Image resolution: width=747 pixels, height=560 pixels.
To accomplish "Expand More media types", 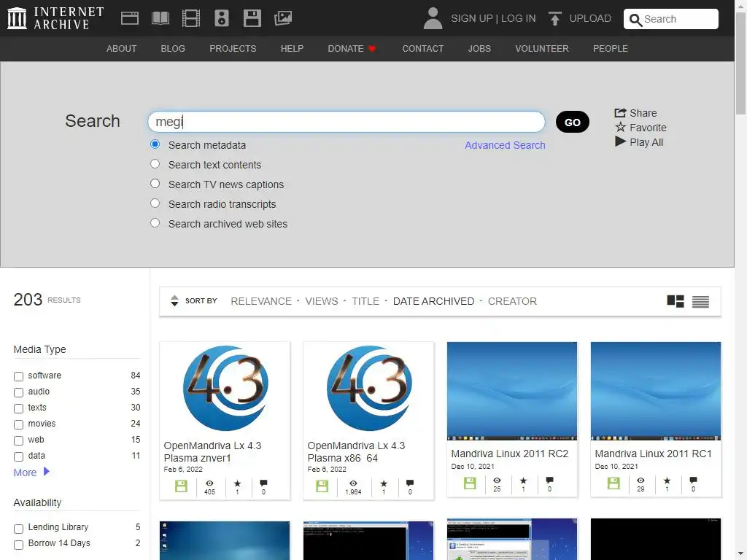I will 31,472.
